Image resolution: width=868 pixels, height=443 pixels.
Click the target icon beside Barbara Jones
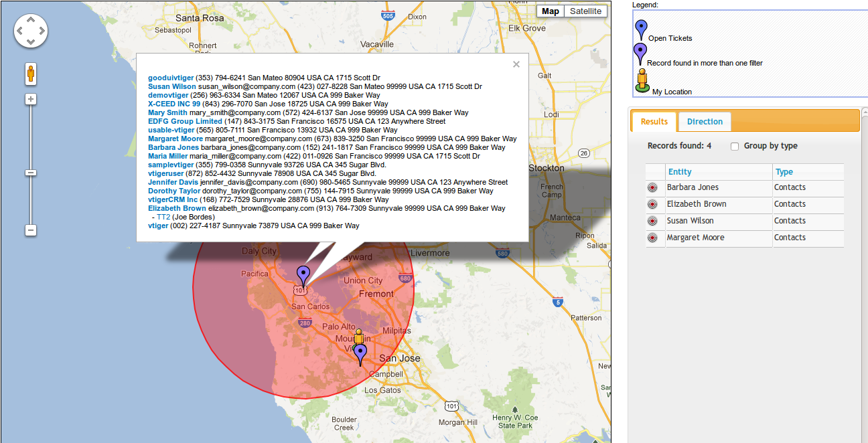652,188
